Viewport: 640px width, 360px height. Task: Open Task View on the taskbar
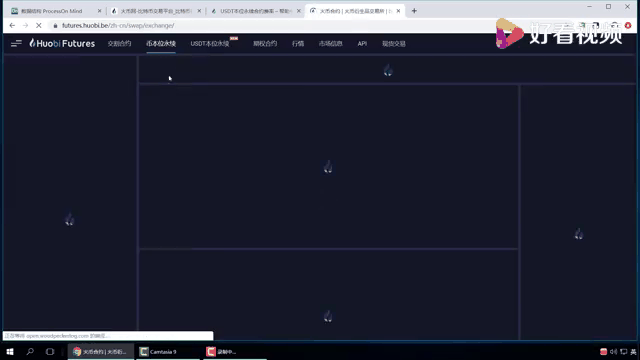[50, 351]
